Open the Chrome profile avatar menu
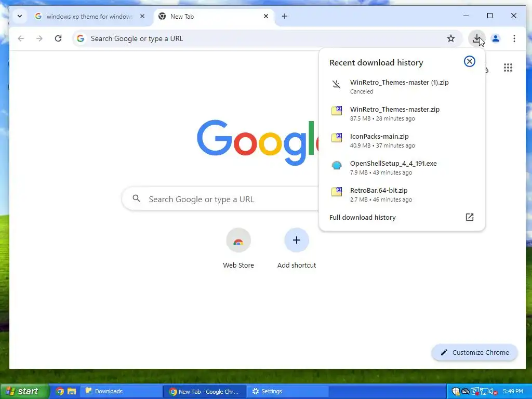The image size is (532, 399). click(496, 38)
